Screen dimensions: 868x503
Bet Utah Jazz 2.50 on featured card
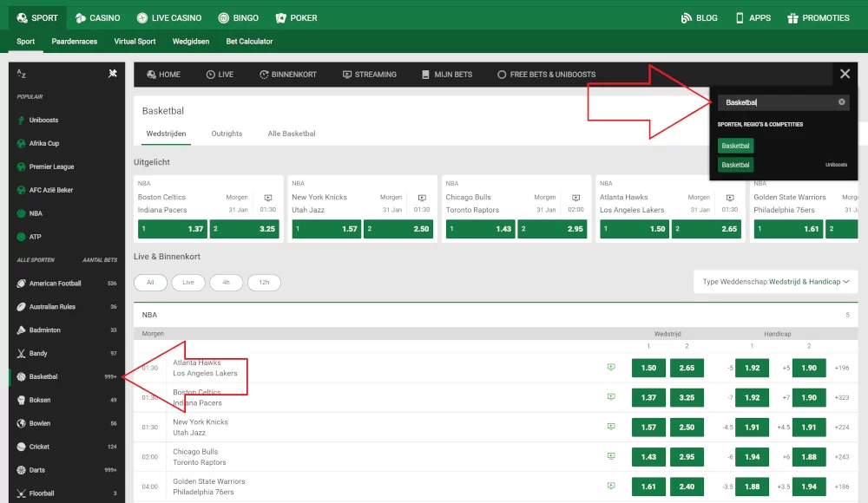tap(398, 229)
